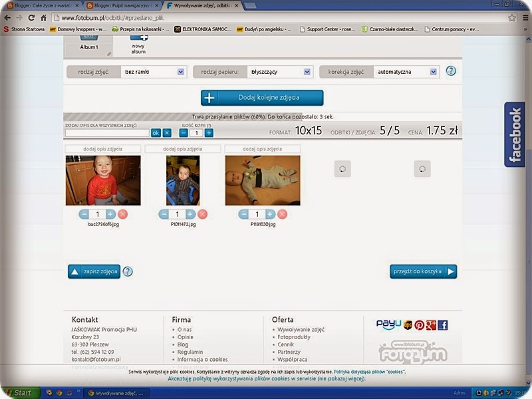This screenshot has height=399, width=532.
Task: Open Strona Startowa bookmark
Action: [24, 29]
